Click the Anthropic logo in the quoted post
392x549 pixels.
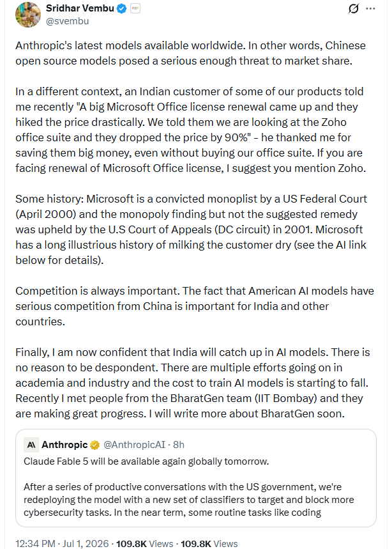point(31,445)
